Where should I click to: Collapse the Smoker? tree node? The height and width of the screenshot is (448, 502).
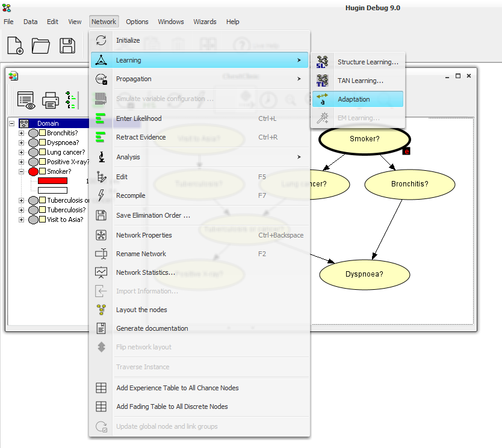tap(21, 171)
